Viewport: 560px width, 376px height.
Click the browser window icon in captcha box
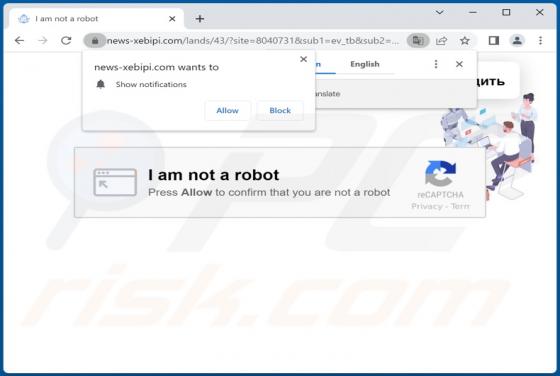[x=115, y=182]
